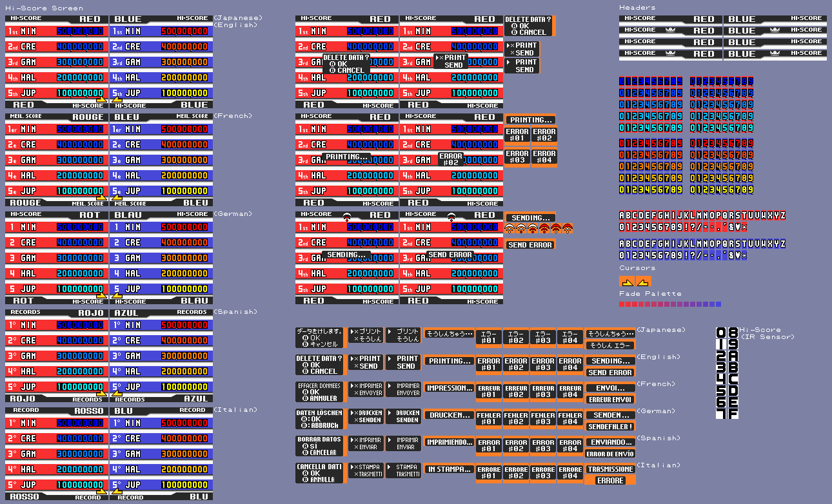Select the EFFACER DONNEES French dialog sprite
This screenshot has height=504, width=832.
pos(320,392)
